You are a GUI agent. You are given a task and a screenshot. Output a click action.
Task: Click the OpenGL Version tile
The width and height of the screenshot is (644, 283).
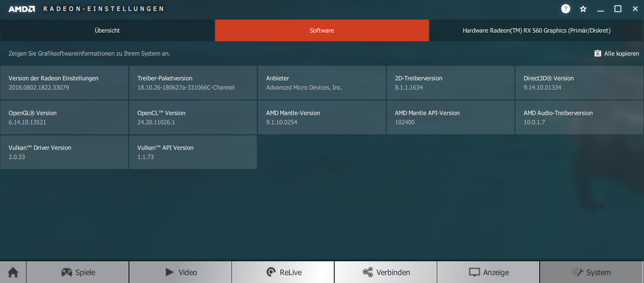click(x=65, y=117)
